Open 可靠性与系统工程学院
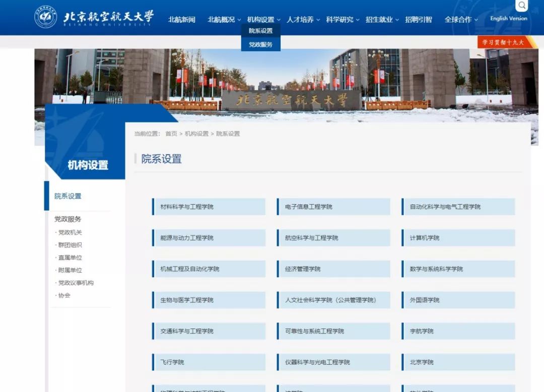The image size is (544, 392). 333,331
